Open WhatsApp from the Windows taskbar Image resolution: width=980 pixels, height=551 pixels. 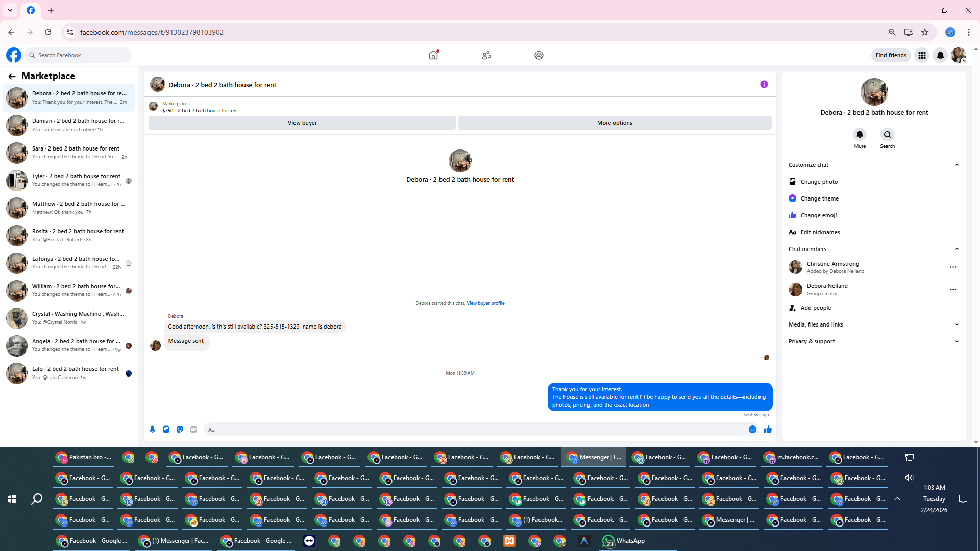pyautogui.click(x=624, y=541)
